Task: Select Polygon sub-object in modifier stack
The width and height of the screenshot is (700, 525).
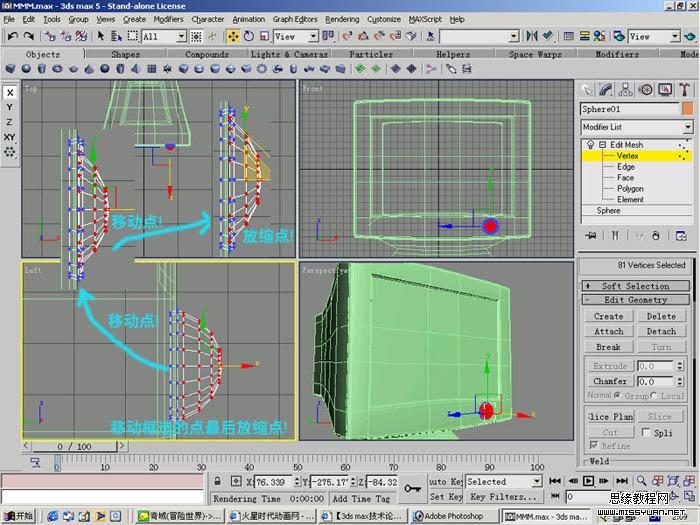Action: 630,188
